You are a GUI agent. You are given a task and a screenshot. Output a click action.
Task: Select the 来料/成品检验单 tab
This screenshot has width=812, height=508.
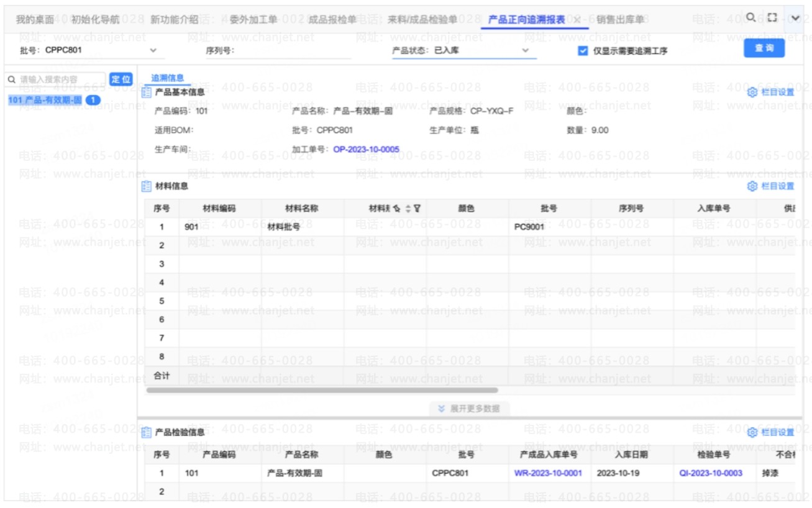pyautogui.click(x=422, y=20)
